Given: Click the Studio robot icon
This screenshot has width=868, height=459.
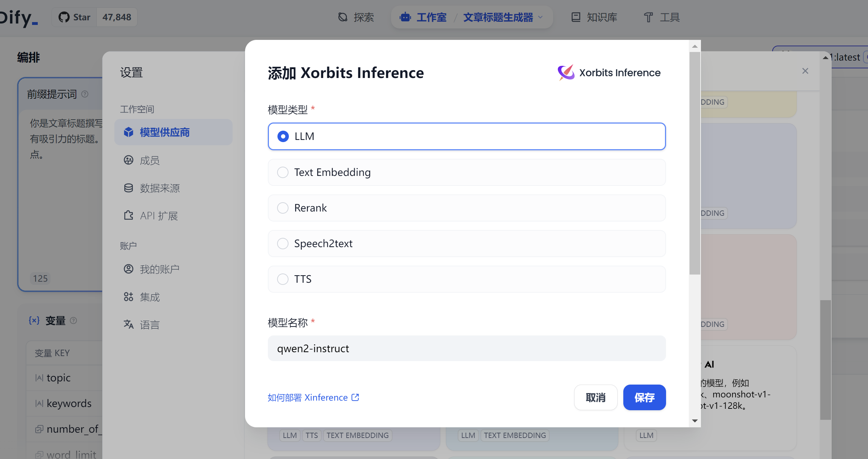Looking at the screenshot, I should [405, 17].
